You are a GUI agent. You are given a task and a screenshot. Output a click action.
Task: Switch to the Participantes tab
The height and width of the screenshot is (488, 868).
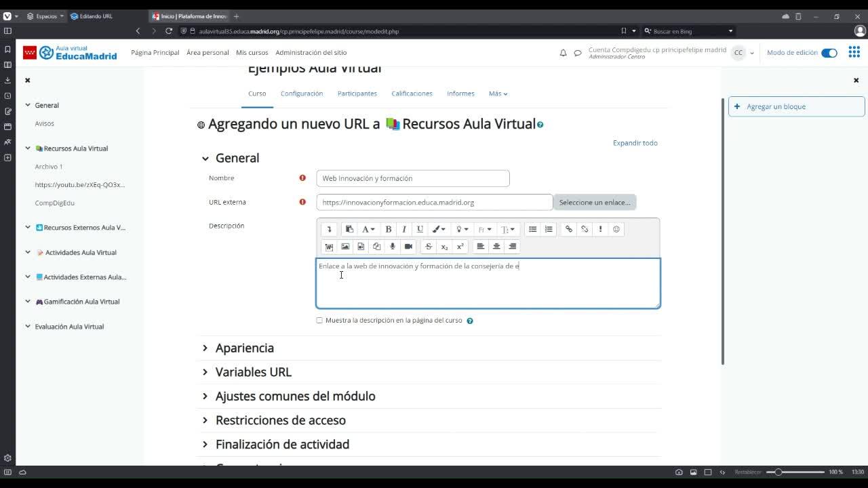[x=357, y=94]
